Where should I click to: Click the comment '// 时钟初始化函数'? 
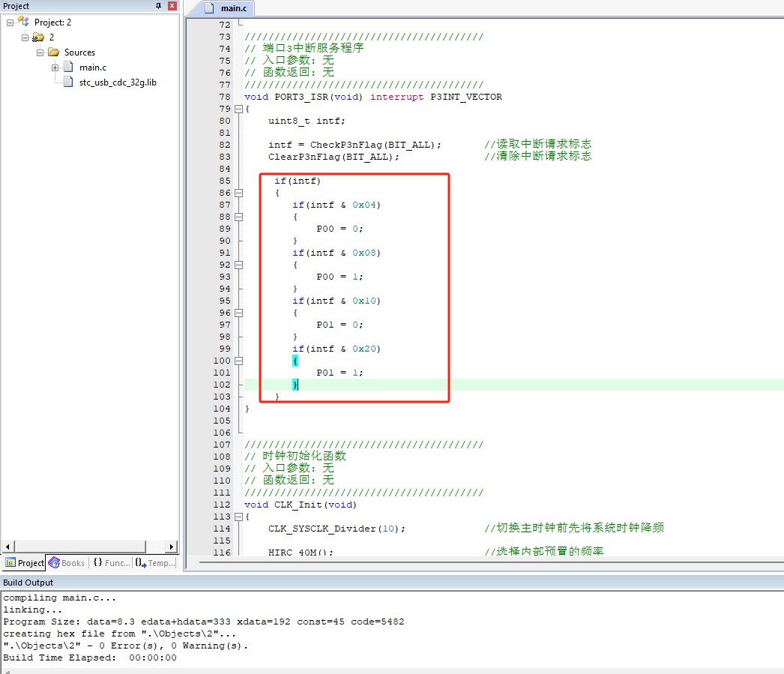(x=295, y=457)
